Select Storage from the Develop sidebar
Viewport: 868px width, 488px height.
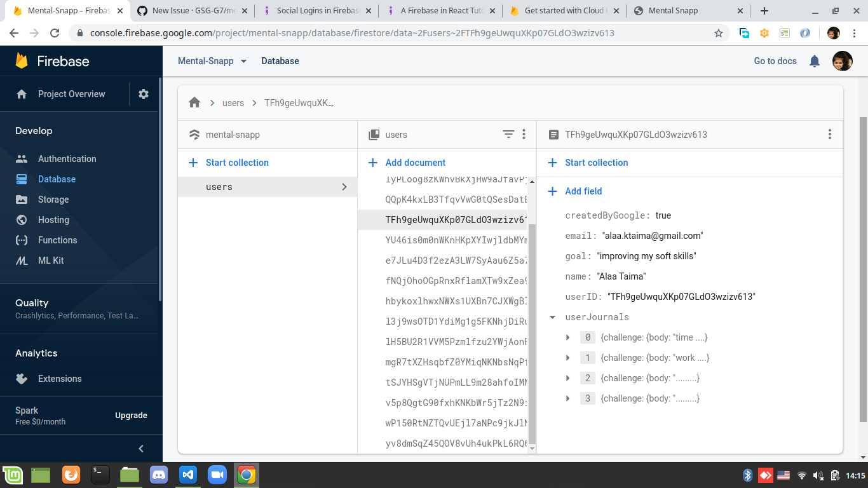pyautogui.click(x=55, y=199)
